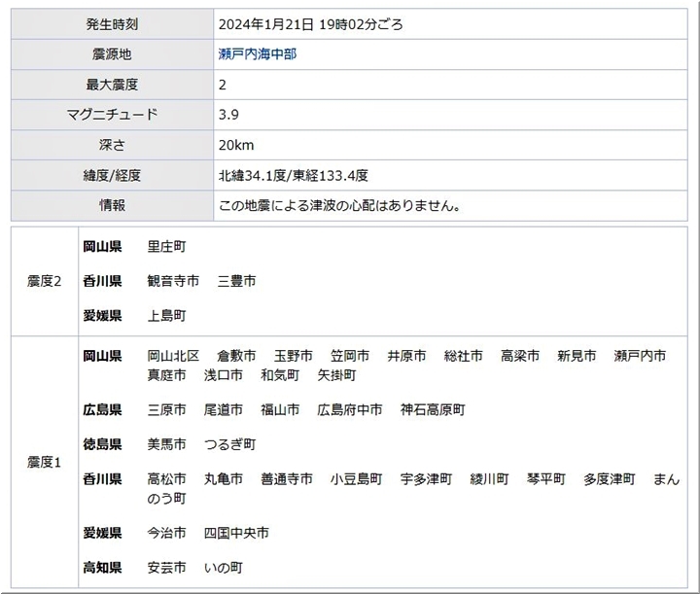Click 観音寺市 in the 香川県 row
This screenshot has height=594, width=700.
[x=173, y=281]
